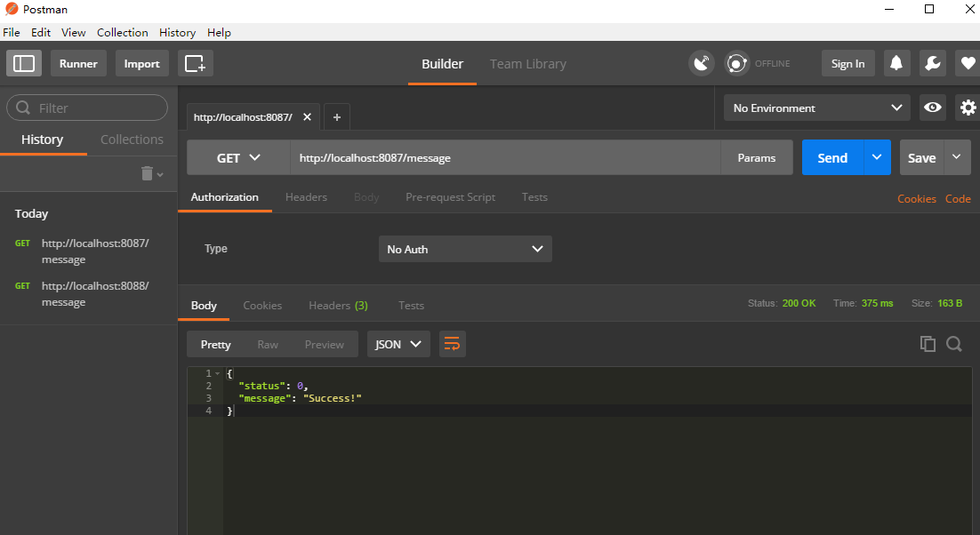Add a new request tab

tap(337, 116)
